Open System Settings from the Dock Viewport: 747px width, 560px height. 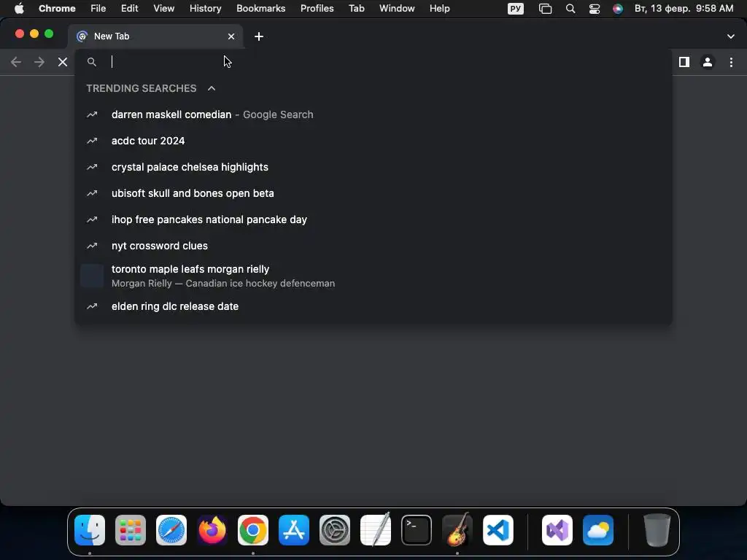[334, 530]
